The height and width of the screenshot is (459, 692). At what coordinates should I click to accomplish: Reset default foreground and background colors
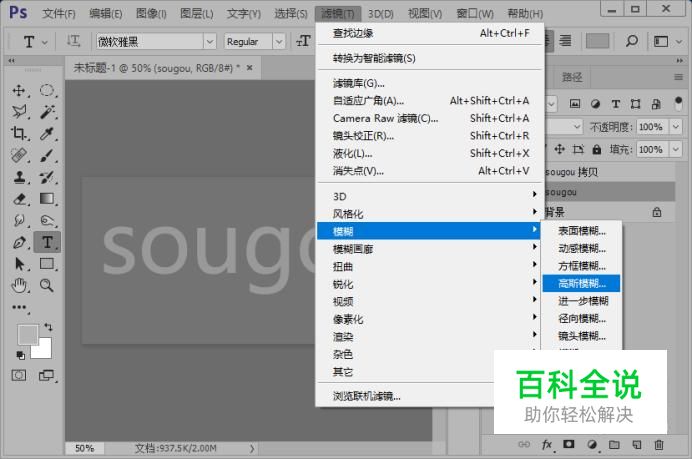[20, 355]
